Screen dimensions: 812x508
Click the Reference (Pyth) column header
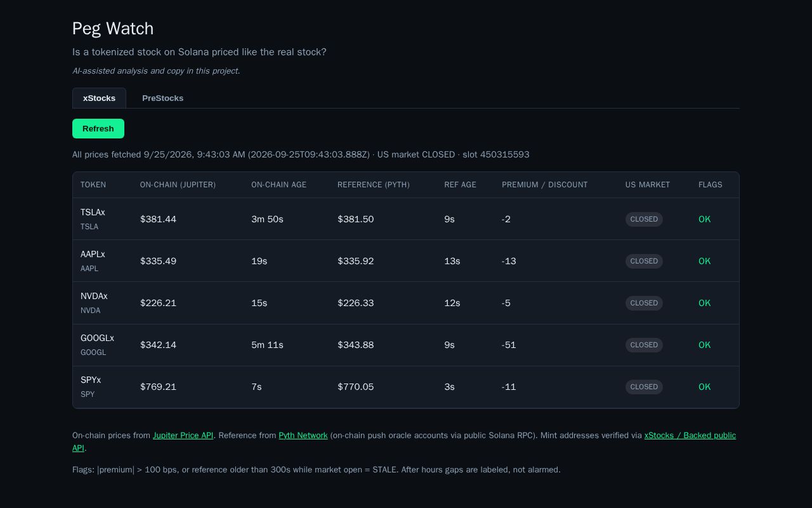[x=374, y=185]
